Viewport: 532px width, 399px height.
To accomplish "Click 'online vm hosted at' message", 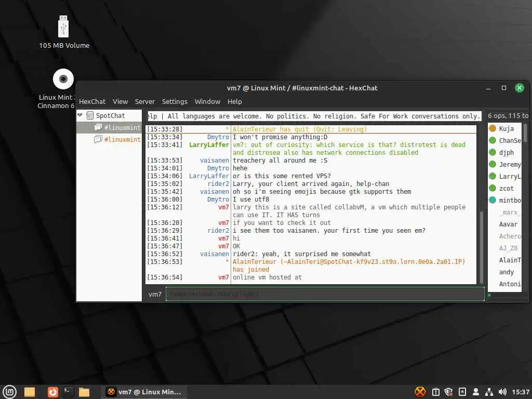I will pos(267,277).
